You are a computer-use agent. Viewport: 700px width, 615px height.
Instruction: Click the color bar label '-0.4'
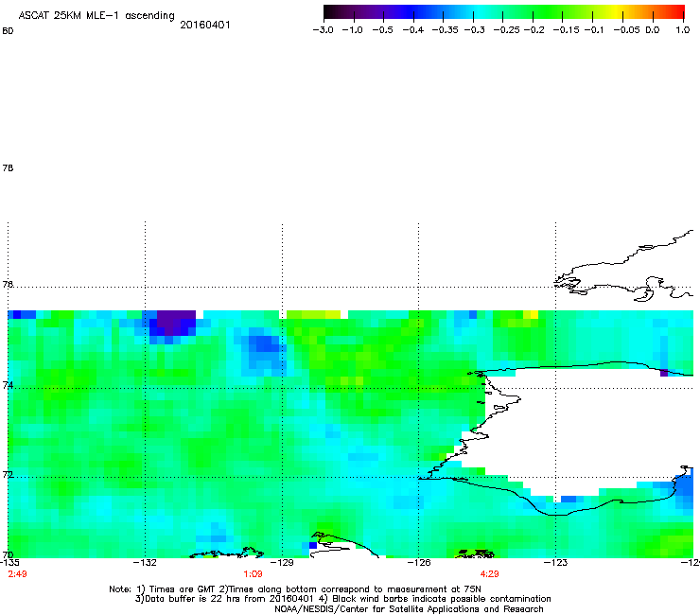pos(413,30)
